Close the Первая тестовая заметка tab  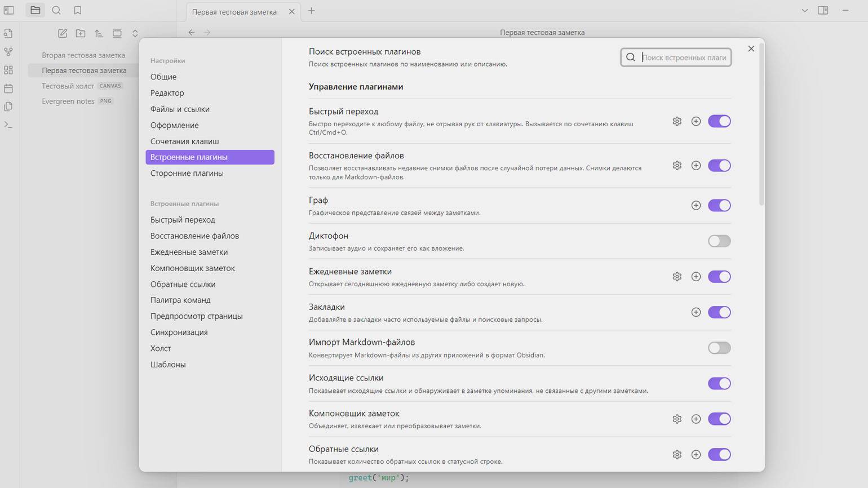pos(291,11)
